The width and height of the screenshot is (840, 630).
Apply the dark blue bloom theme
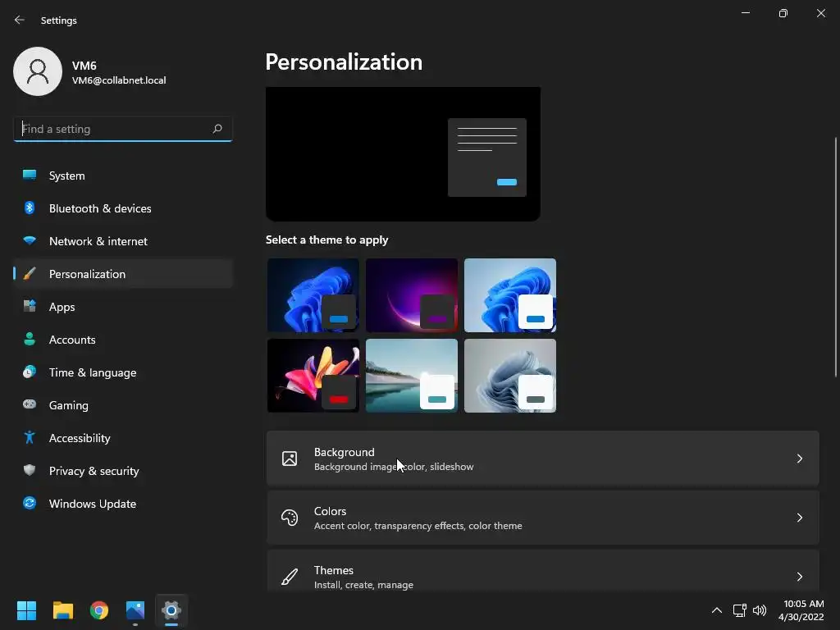click(313, 295)
